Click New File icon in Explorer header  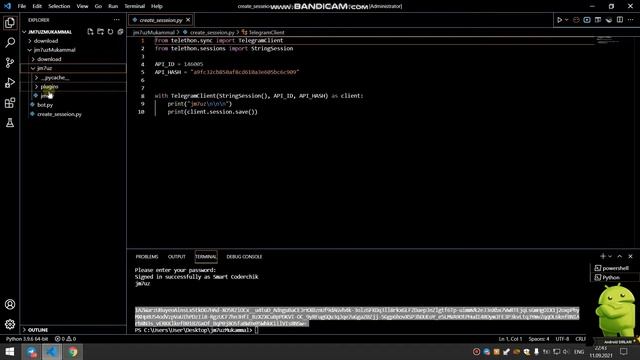(90, 32)
